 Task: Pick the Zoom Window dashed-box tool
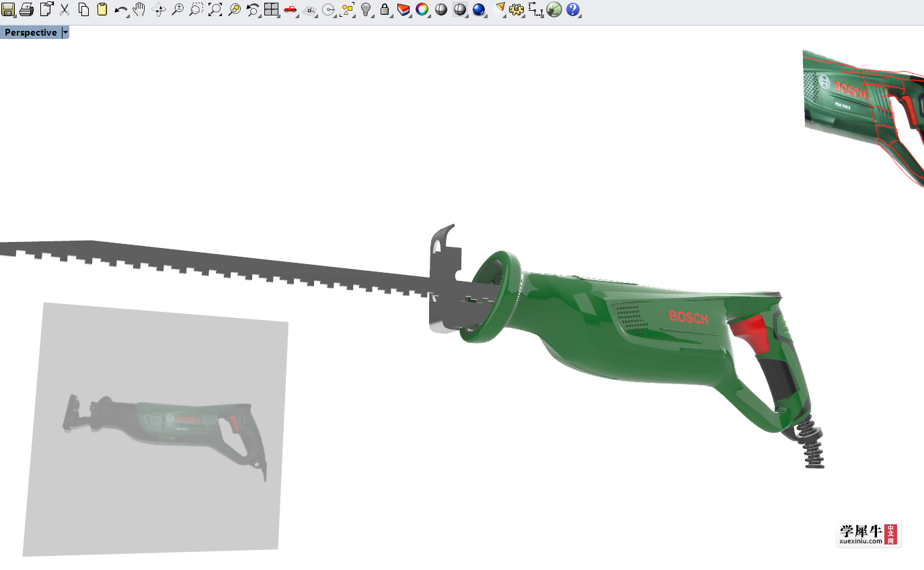point(196,9)
